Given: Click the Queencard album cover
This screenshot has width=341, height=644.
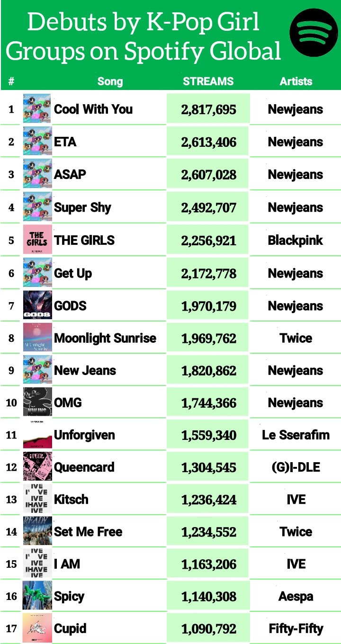Looking at the screenshot, I should click(x=37, y=467).
